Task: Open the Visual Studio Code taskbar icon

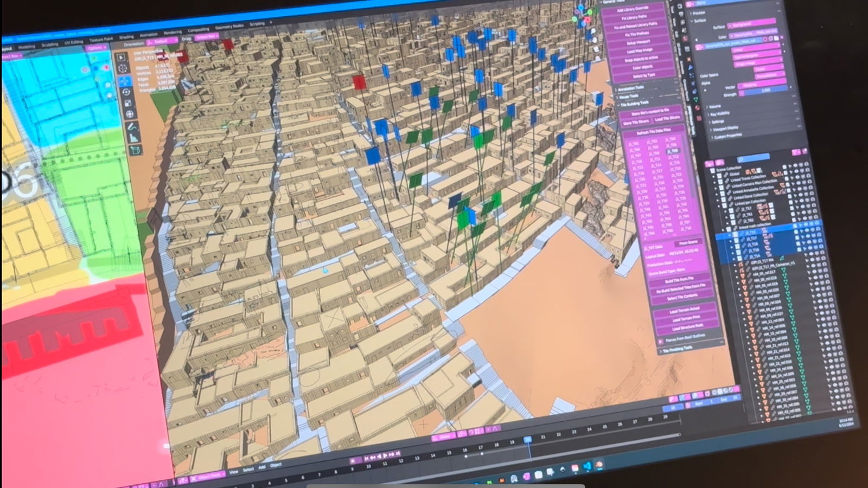Action: pos(587,466)
